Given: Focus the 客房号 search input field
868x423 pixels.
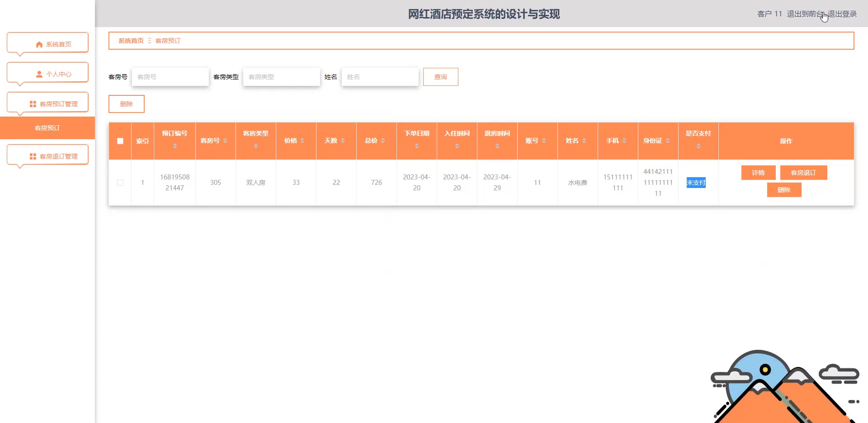Looking at the screenshot, I should click(170, 77).
